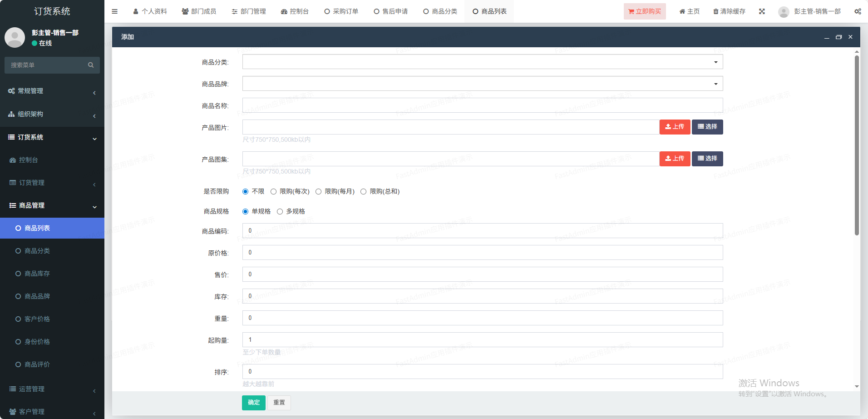
Task: Select the 限购(每次) radio option
Action: coord(273,192)
